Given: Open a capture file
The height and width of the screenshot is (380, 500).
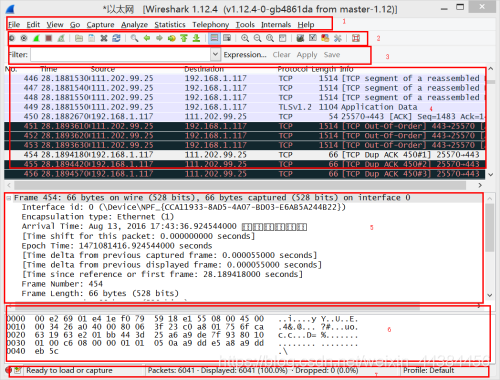Looking at the screenshot, I should pos(79,38).
